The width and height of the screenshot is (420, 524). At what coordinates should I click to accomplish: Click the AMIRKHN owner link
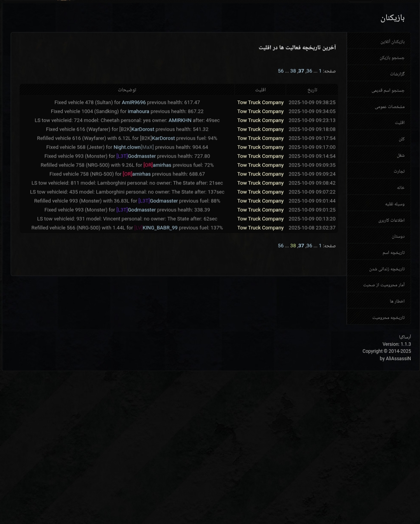pos(180,120)
